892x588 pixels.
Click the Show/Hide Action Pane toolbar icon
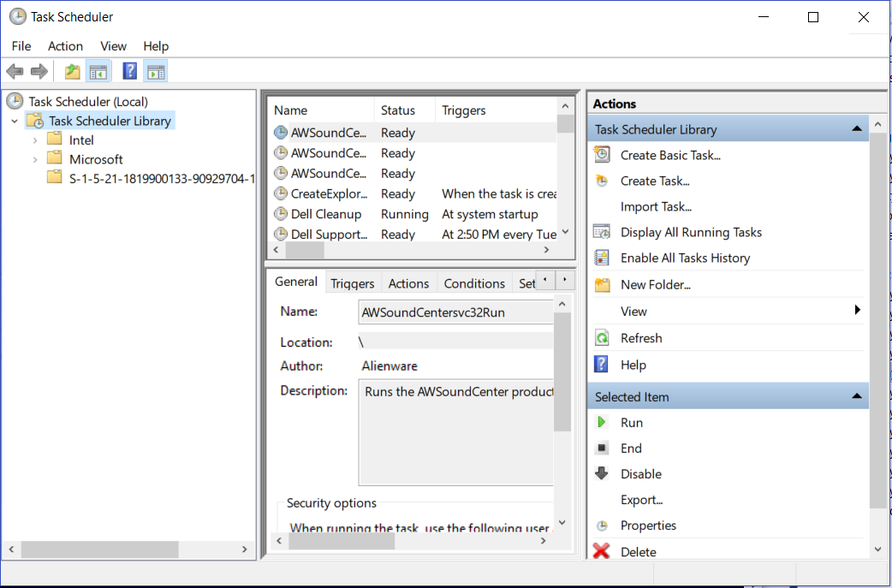[x=156, y=72]
